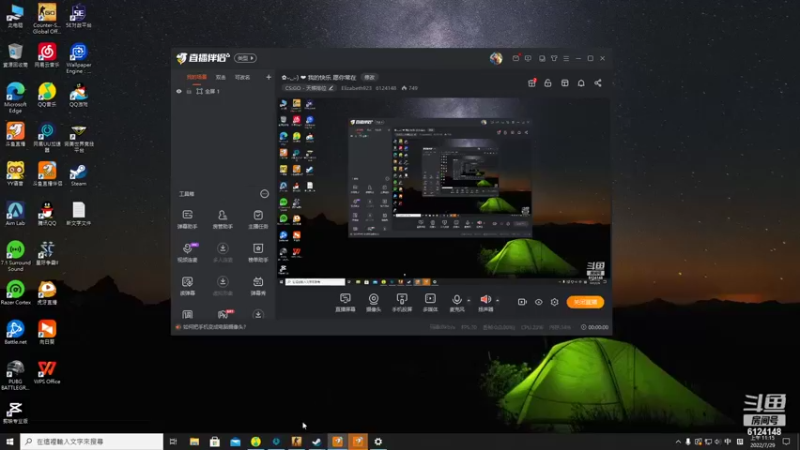
Task: Open the Windows Start menu
Action: click(10, 441)
